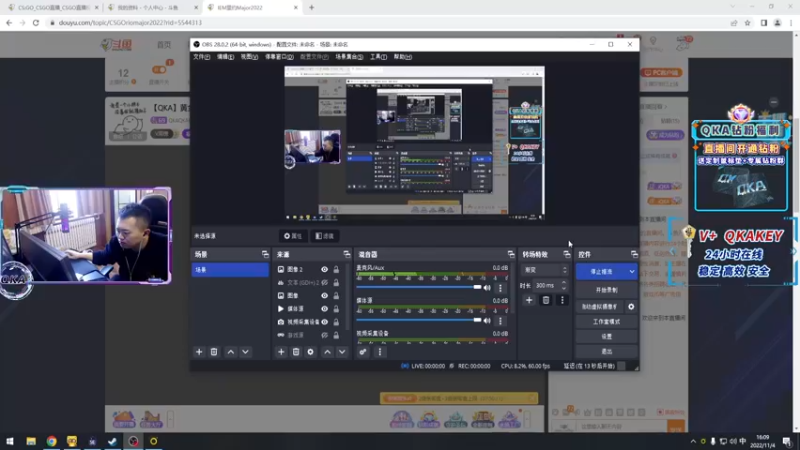
Task: Open the 文件 (File) menu in OBS
Action: coord(202,57)
